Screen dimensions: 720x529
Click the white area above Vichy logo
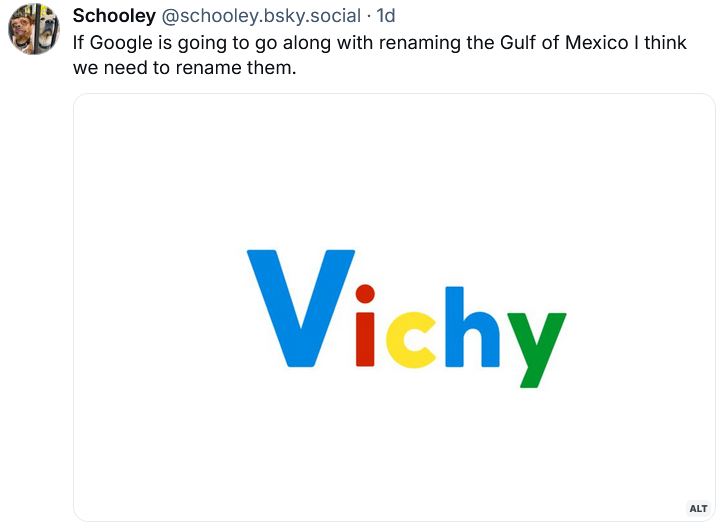[x=394, y=170]
